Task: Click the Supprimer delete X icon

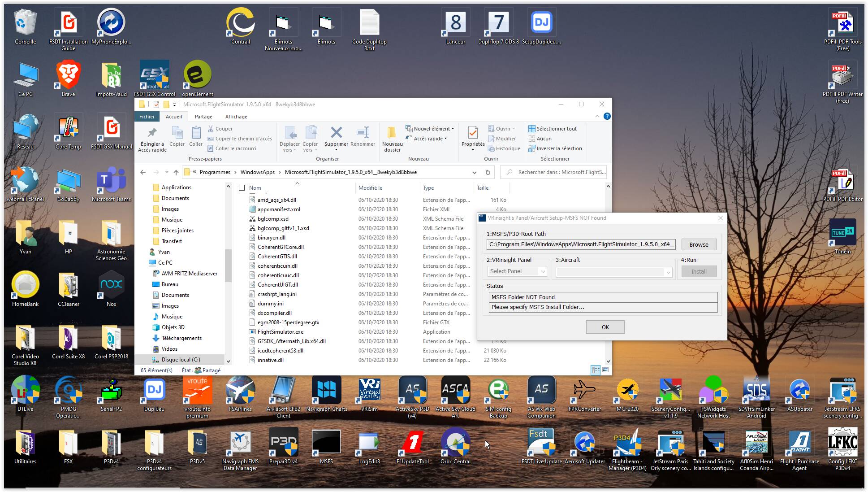Action: (x=336, y=133)
